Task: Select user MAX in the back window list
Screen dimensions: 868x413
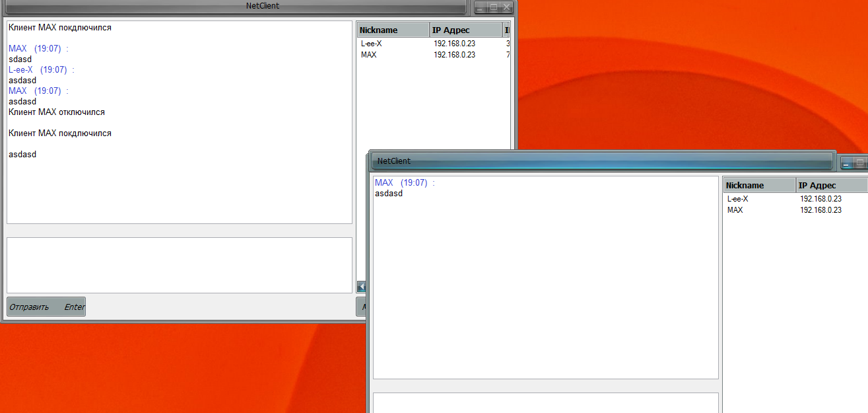Action: coord(369,55)
